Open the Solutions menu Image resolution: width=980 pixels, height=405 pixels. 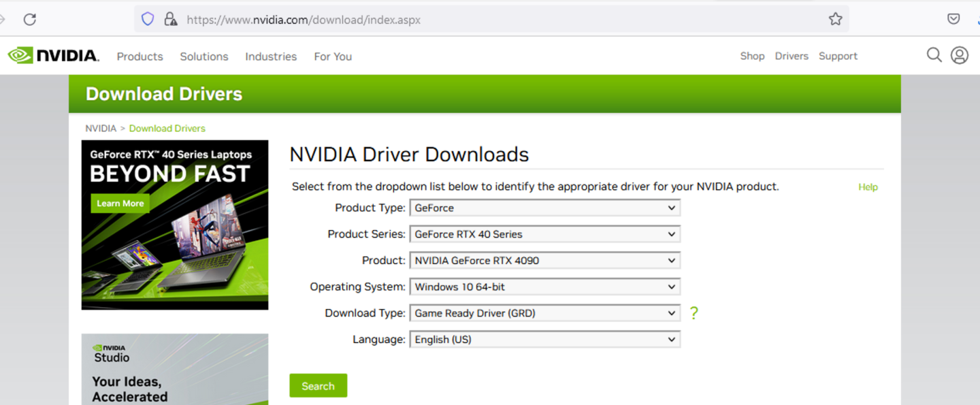pyautogui.click(x=204, y=56)
